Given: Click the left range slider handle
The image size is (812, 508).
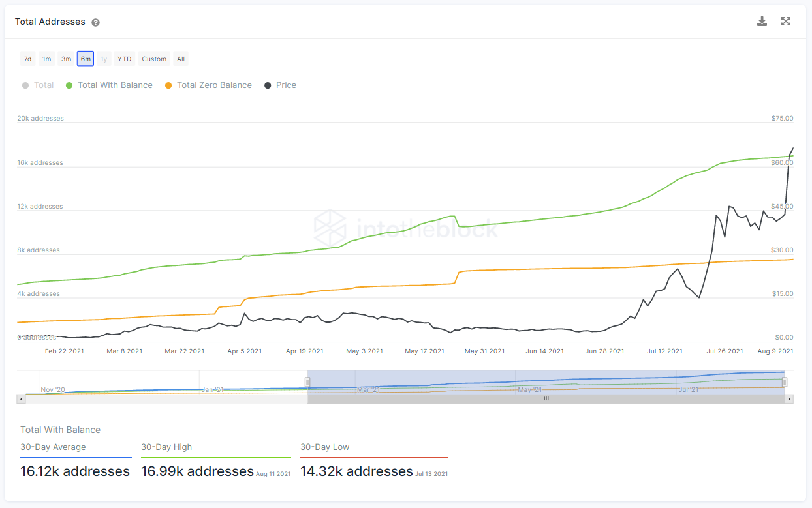Looking at the screenshot, I should (307, 380).
